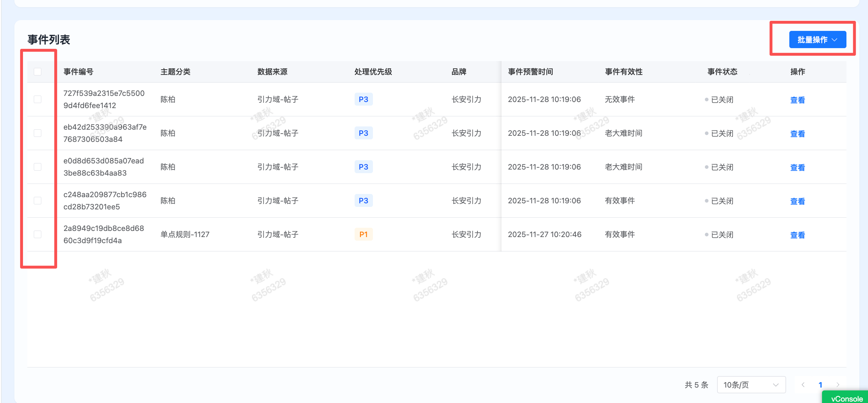Viewport: 868px width, 403px height.
Task: Click the status dot beside 已关闭 on first row
Action: tap(706, 99)
